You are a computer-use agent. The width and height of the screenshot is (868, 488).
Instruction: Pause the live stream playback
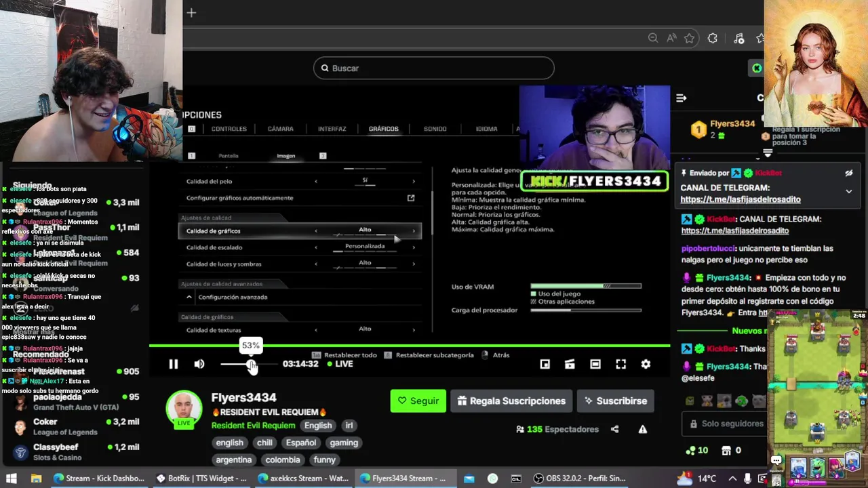[173, 364]
